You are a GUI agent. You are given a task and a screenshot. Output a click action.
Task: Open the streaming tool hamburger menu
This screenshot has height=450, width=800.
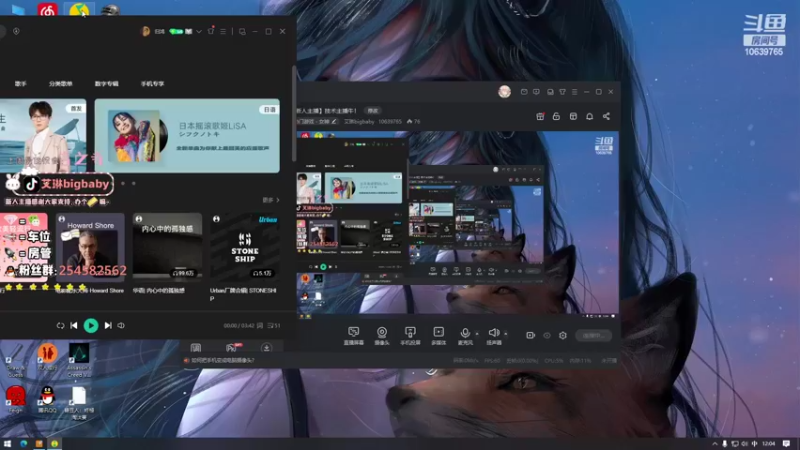574,92
